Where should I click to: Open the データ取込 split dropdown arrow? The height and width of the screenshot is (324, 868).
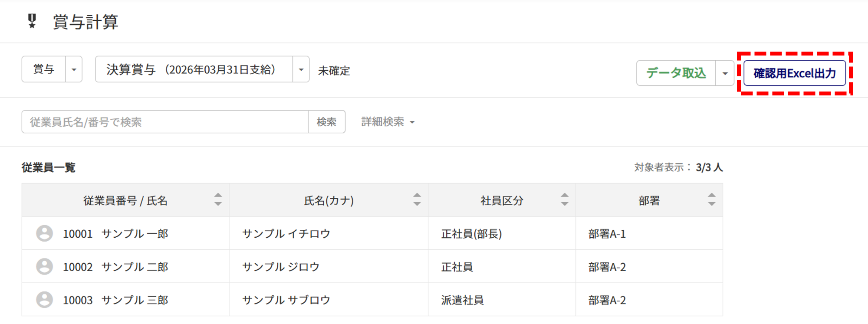[725, 73]
